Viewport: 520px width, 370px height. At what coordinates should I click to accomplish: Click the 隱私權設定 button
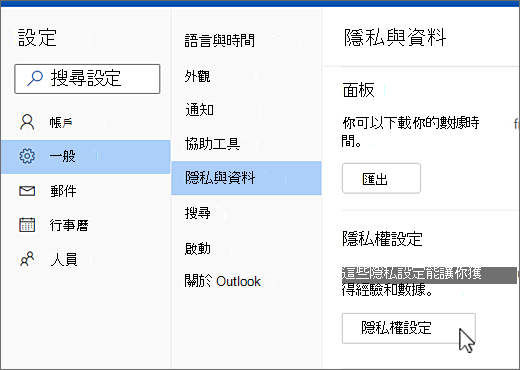409,328
